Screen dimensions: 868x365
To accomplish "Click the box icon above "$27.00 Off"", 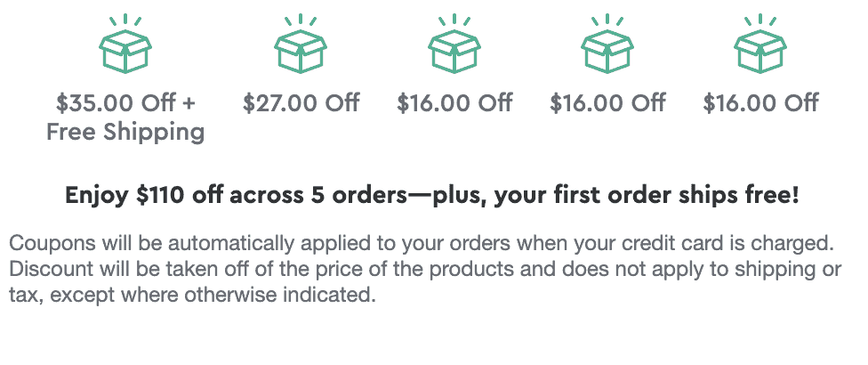I will pyautogui.click(x=301, y=52).
